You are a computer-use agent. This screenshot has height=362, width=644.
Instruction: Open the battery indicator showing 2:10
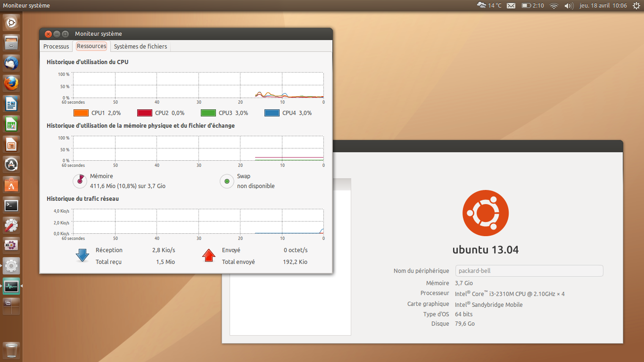tap(533, 6)
